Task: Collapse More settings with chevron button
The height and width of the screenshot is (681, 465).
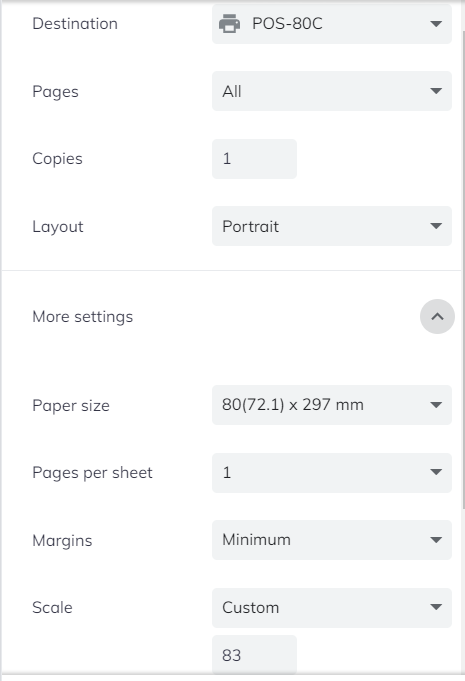Action: pyautogui.click(x=437, y=317)
